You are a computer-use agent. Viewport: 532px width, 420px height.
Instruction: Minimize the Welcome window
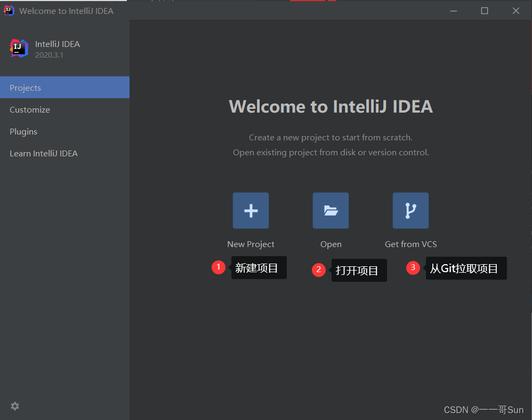click(454, 11)
